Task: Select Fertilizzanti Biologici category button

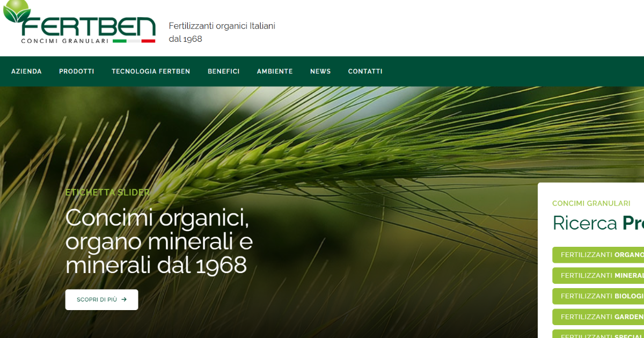Action: click(598, 296)
